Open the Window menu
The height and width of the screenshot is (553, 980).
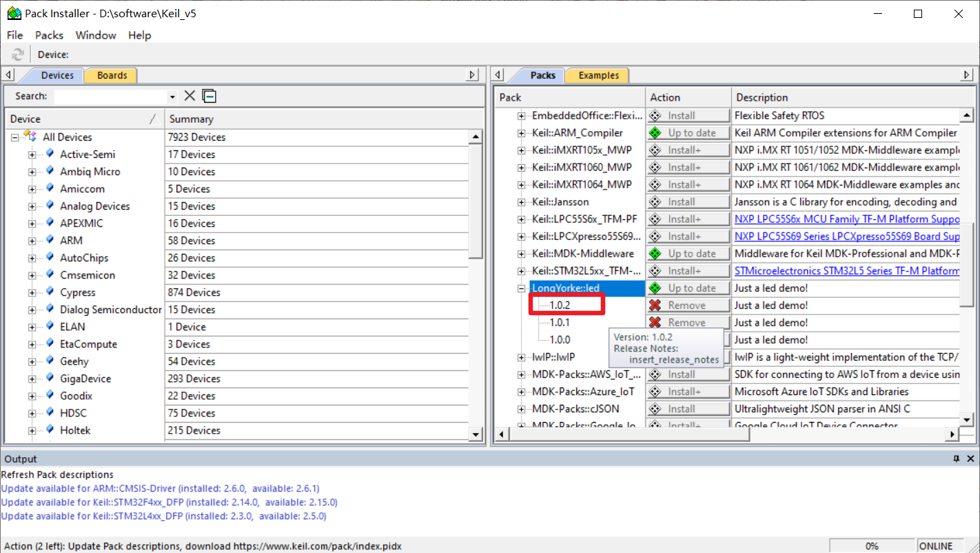pyautogui.click(x=96, y=35)
